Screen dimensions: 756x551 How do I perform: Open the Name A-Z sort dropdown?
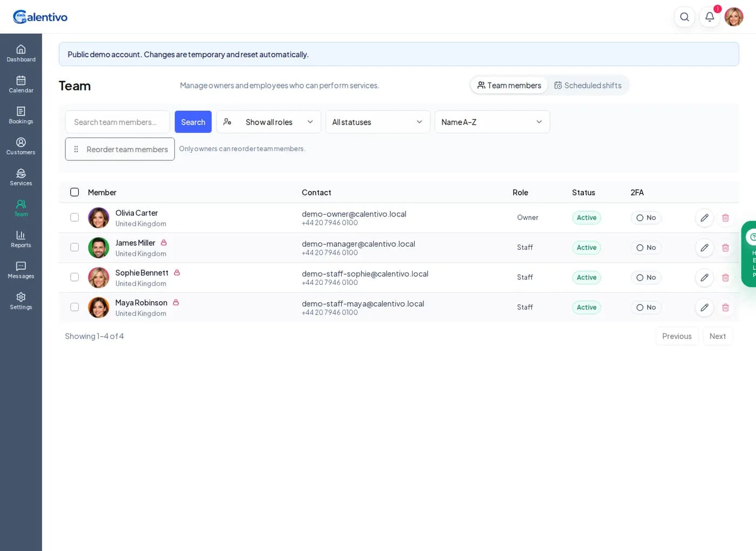492,122
